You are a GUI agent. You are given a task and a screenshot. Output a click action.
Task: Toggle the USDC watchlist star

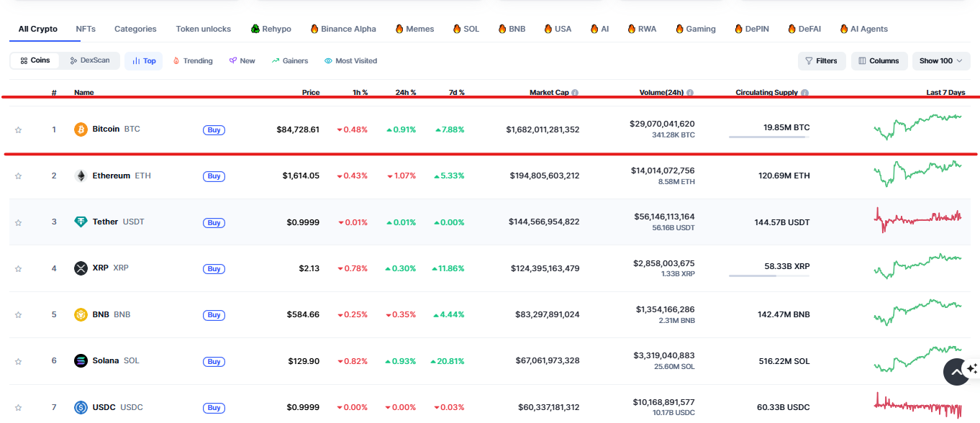coord(18,408)
